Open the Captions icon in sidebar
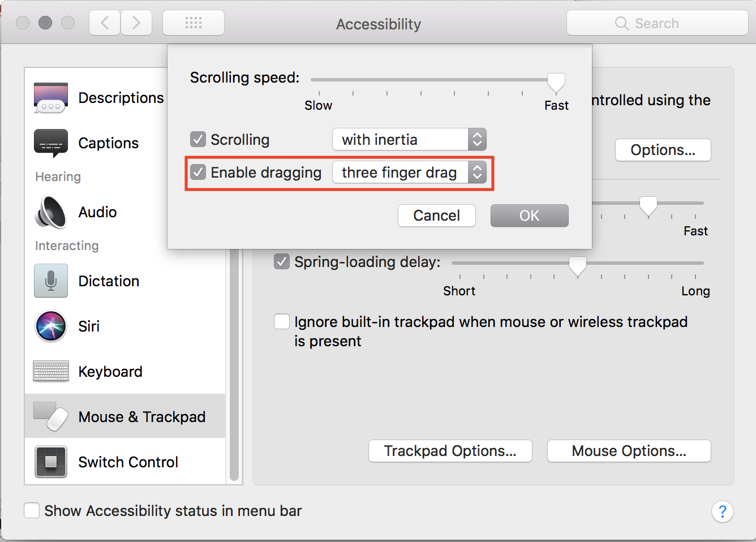Screen dimensions: 756x542 [x=51, y=143]
